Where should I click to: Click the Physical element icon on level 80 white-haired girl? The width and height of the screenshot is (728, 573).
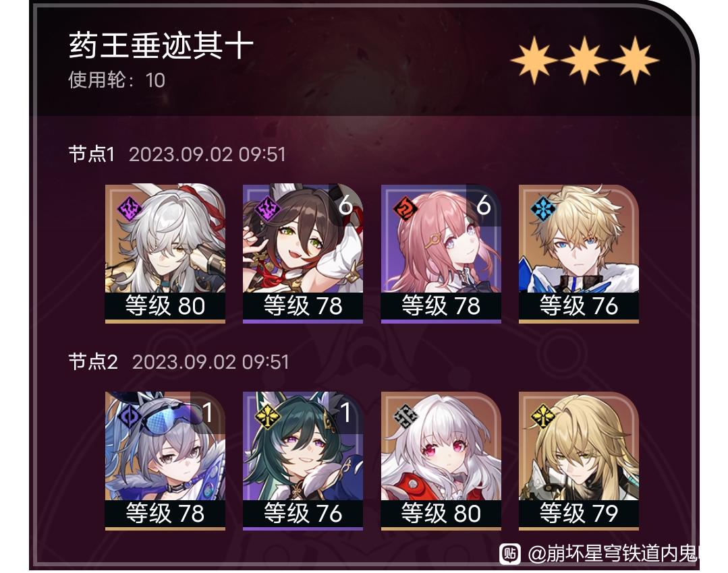405,416
